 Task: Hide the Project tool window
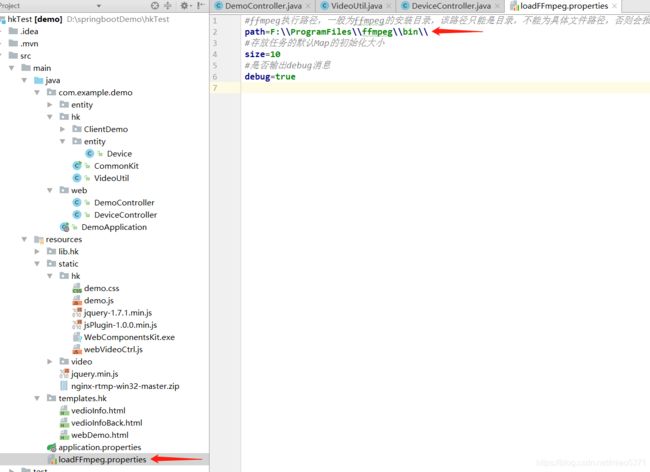(203, 6)
